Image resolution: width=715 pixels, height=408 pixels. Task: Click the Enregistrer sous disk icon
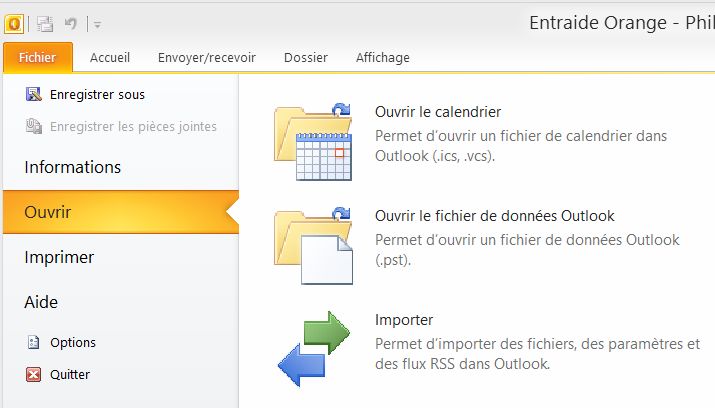point(33,95)
